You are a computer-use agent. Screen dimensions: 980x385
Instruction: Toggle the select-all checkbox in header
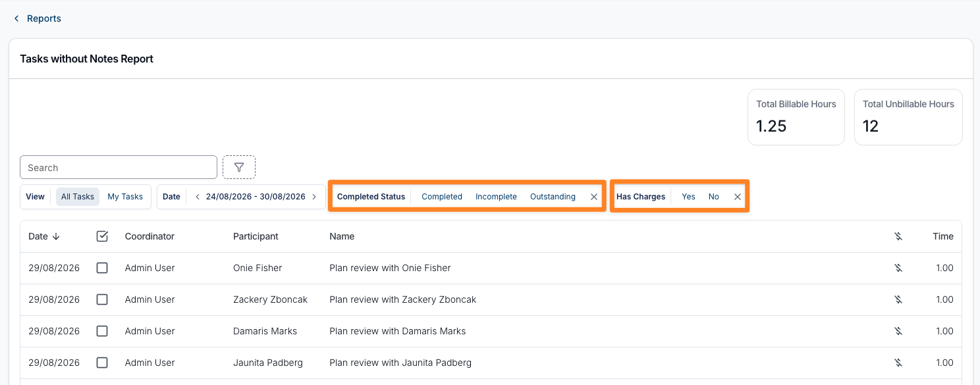pos(102,236)
